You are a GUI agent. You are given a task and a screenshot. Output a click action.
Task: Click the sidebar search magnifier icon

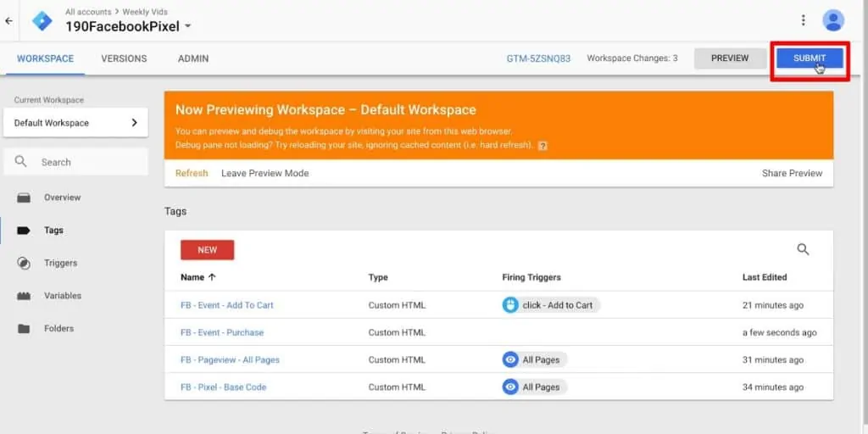20,162
